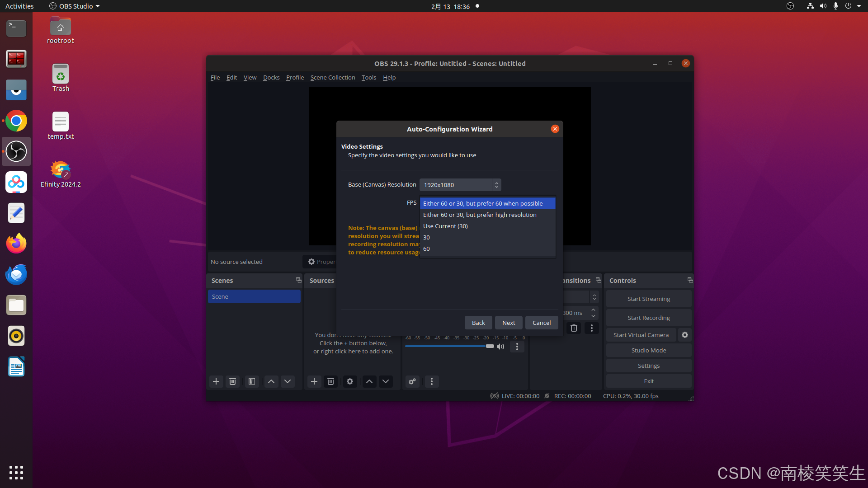The width and height of the screenshot is (868, 488).
Task: Open audio mixer three-dot menu
Action: point(517,347)
